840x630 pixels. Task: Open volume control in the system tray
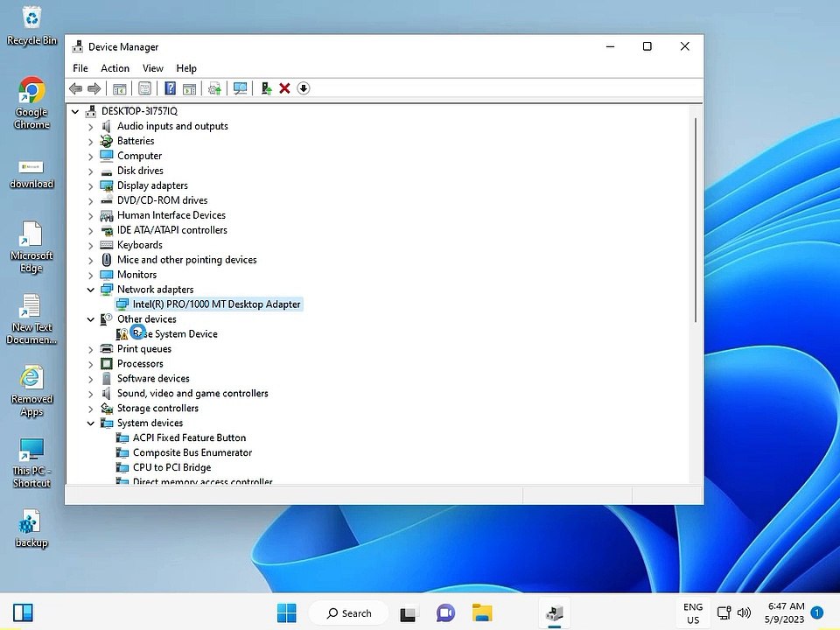tap(744, 612)
